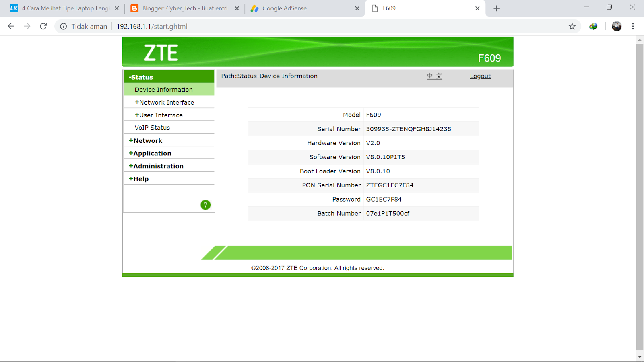Screen dimensions: 644x362
Task: Open the user profile avatar
Action: pos(617,26)
